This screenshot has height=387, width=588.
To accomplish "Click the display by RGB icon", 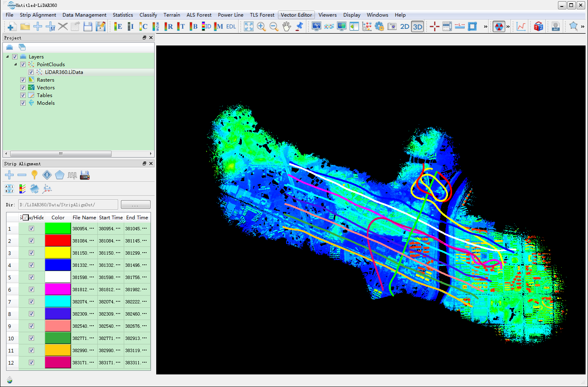I will [156, 27].
